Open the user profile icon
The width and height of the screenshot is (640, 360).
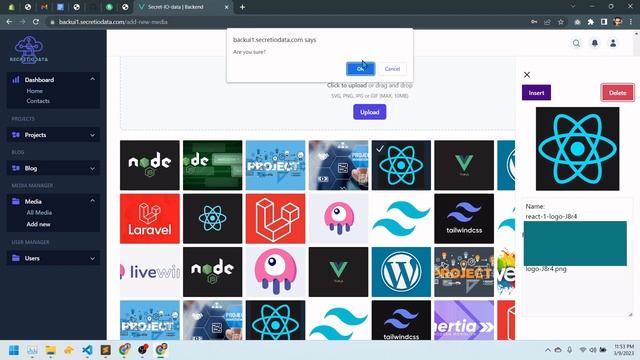tap(613, 43)
